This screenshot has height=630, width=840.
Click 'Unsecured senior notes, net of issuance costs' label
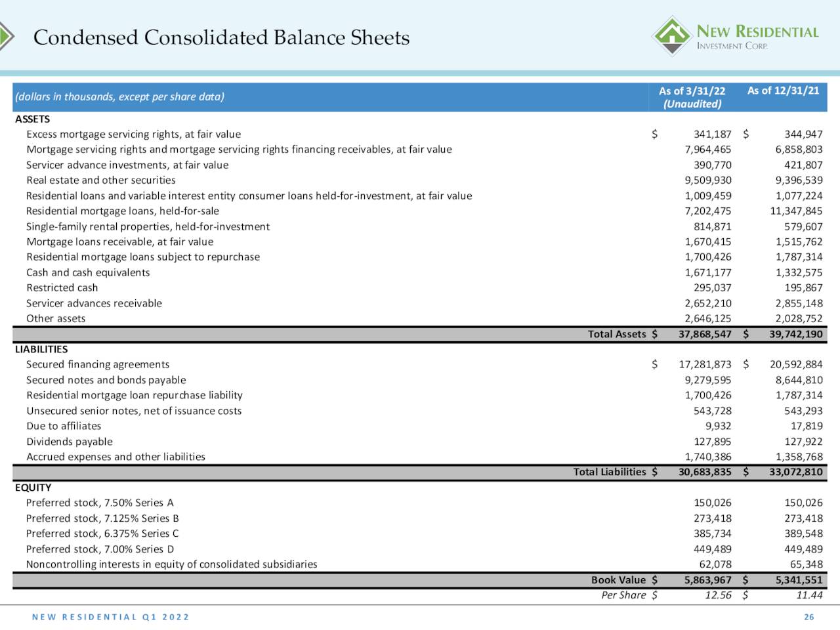pyautogui.click(x=134, y=411)
